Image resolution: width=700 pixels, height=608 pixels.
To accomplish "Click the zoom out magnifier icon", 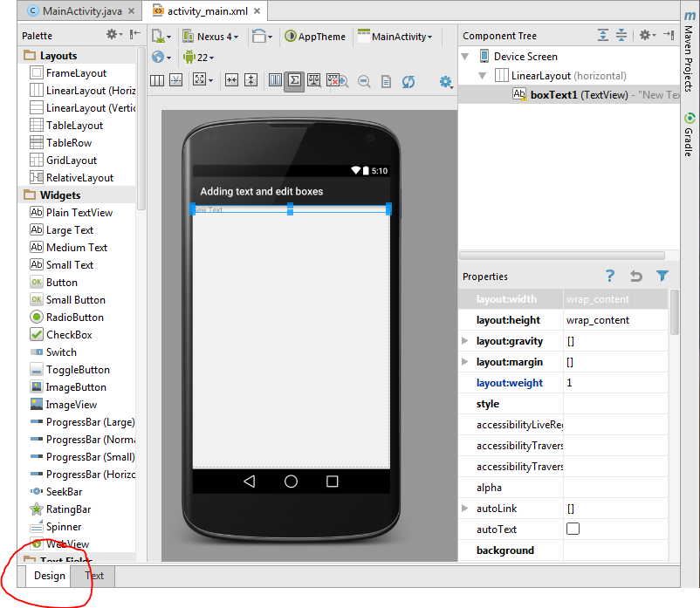I will (364, 81).
